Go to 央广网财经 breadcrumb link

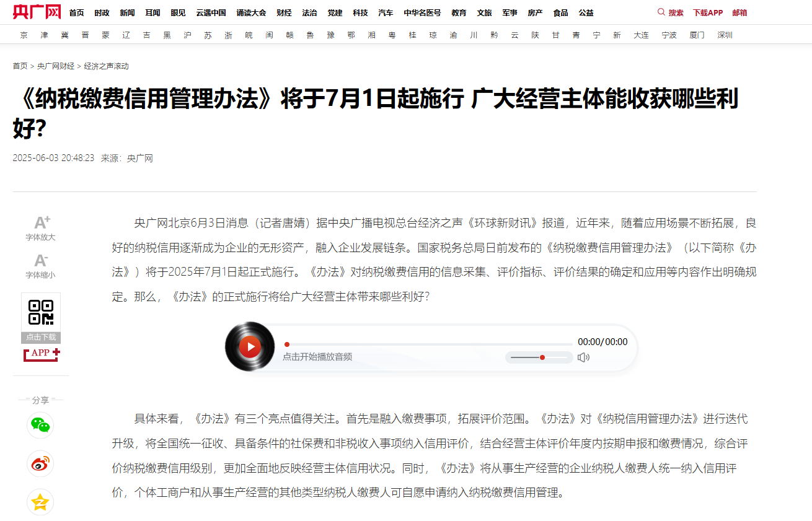(x=55, y=66)
